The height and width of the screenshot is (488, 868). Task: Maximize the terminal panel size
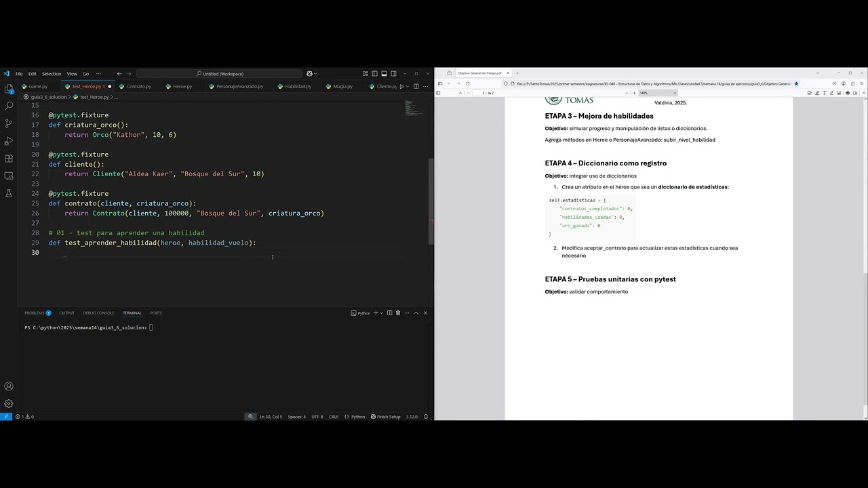point(416,313)
